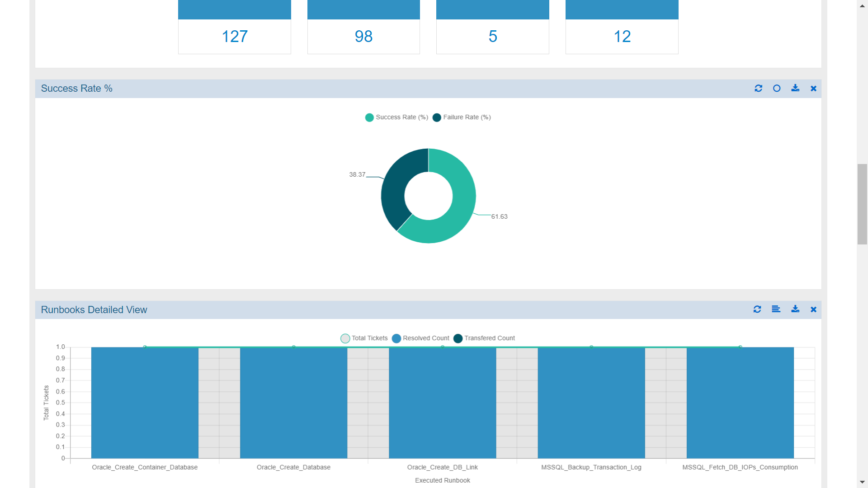Close the Success Rate % panel

pyautogui.click(x=813, y=89)
